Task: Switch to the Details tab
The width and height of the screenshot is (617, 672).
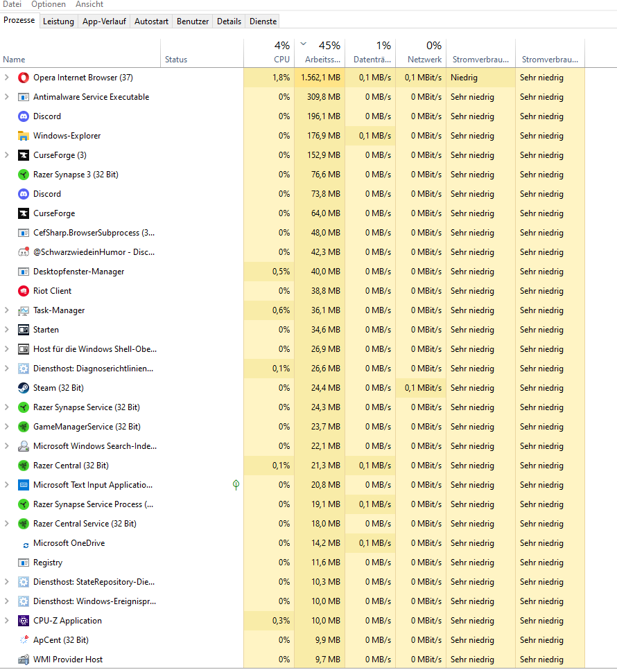Action: coord(229,21)
